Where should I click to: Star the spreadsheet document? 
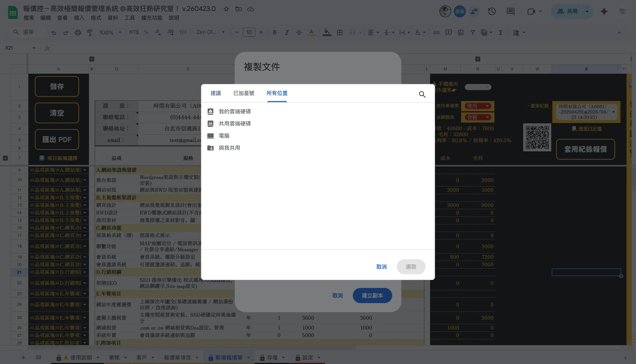tap(226, 9)
